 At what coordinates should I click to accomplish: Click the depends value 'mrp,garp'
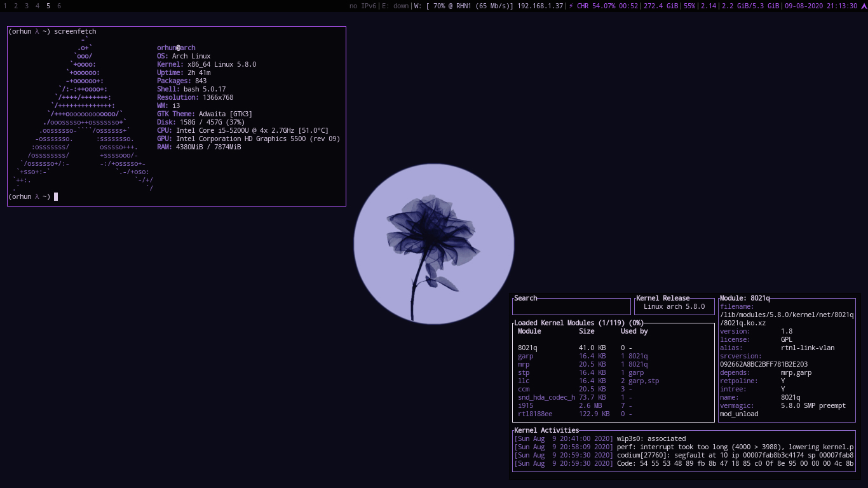click(x=796, y=373)
